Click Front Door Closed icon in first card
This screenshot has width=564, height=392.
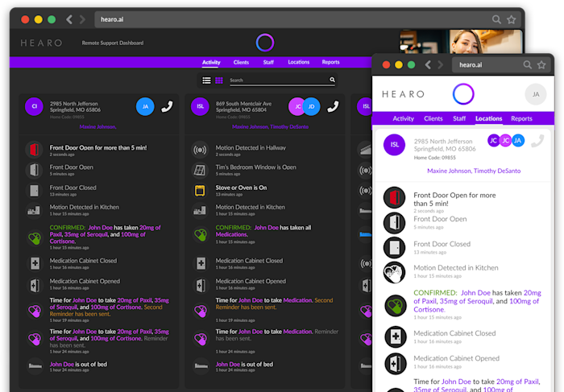tap(34, 191)
